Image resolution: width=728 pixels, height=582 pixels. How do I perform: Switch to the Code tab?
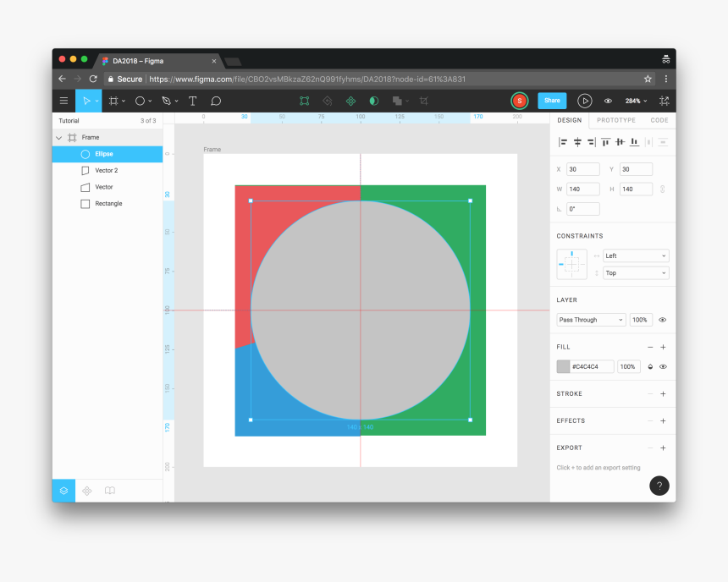(x=661, y=120)
